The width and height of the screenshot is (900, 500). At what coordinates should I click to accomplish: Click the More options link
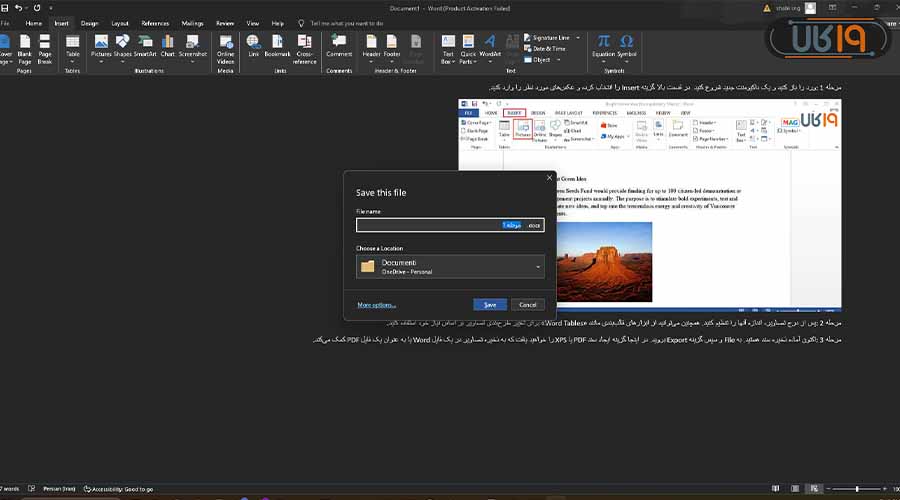coord(376,305)
